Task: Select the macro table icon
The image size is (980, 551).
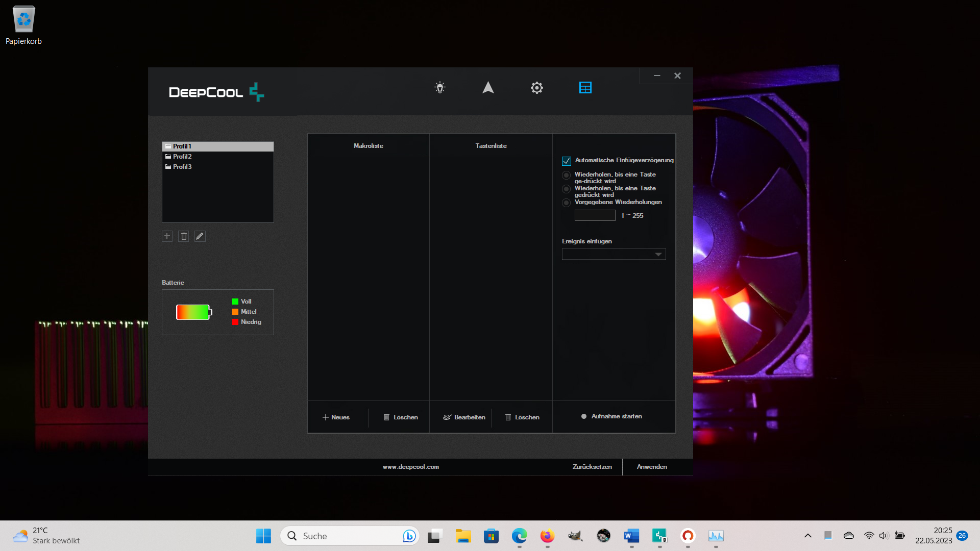Action: tap(585, 88)
